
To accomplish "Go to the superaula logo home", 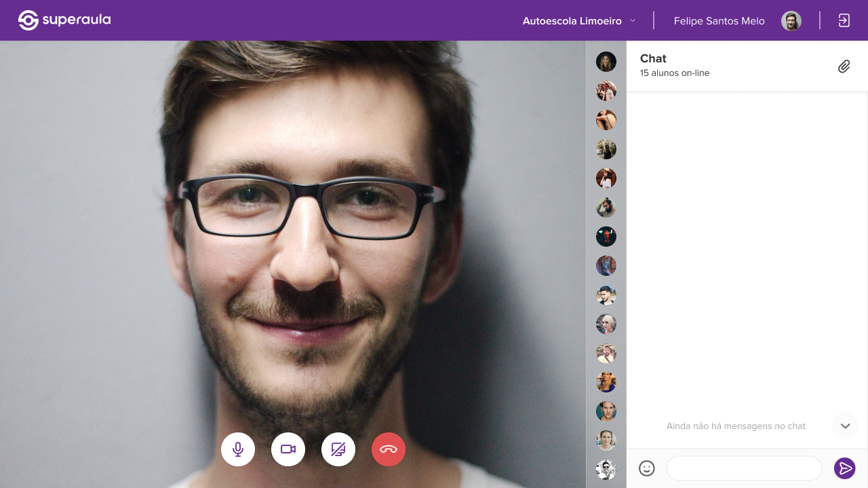I will 64,20.
